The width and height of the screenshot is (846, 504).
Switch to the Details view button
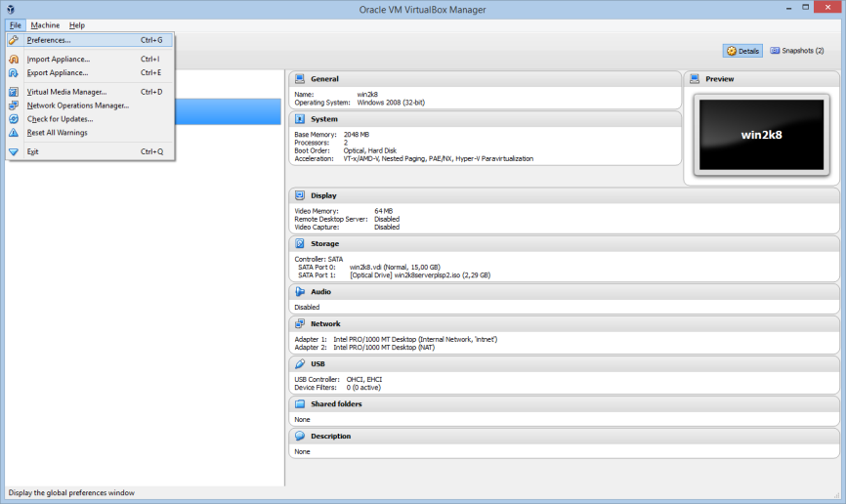(x=743, y=51)
